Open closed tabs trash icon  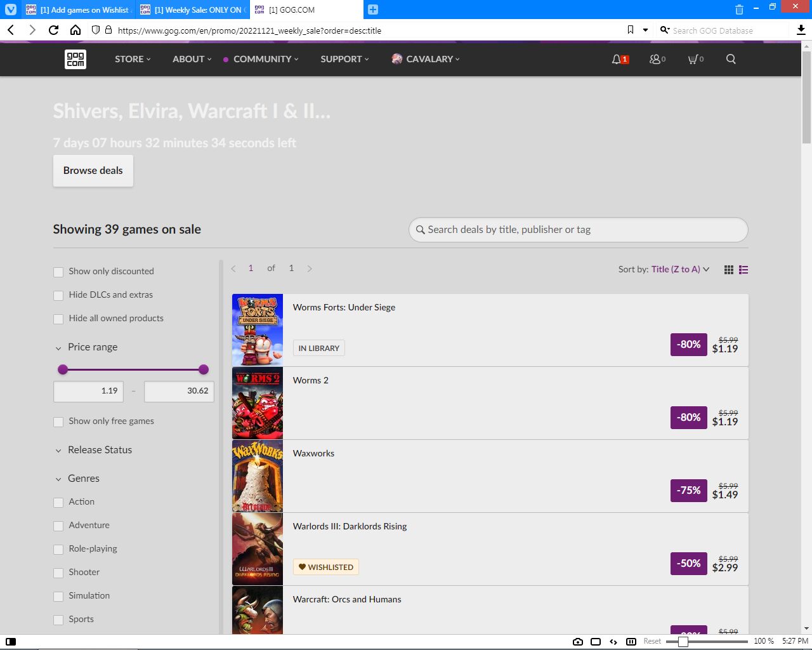point(739,10)
